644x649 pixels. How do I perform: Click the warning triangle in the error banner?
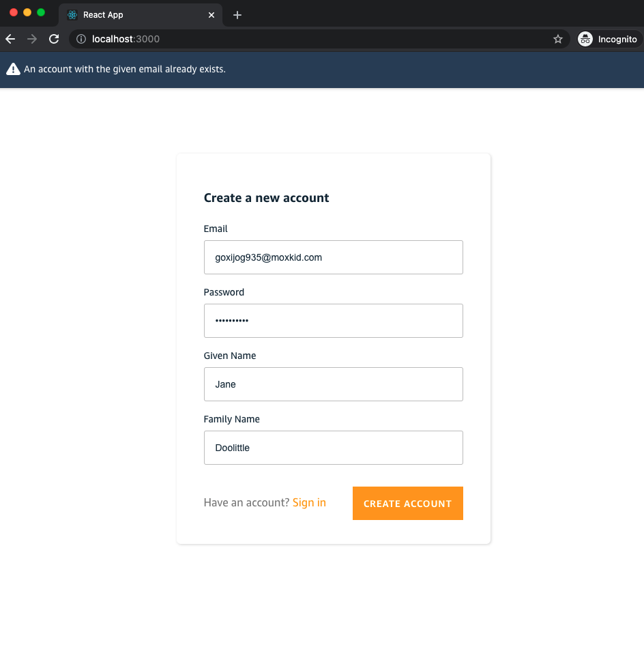tap(13, 68)
